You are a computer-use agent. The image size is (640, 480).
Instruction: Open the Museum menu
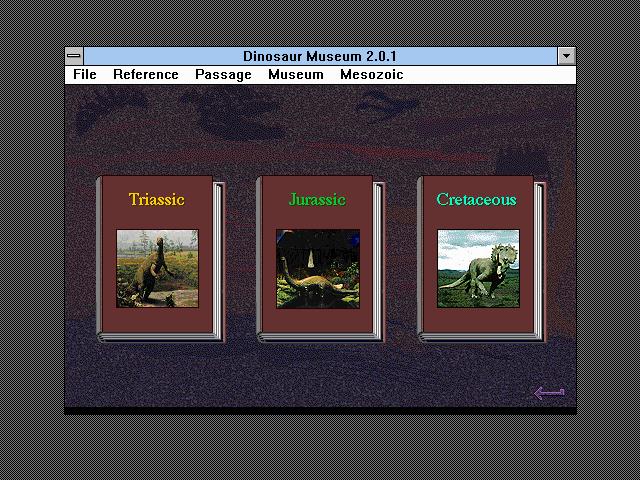coord(296,75)
